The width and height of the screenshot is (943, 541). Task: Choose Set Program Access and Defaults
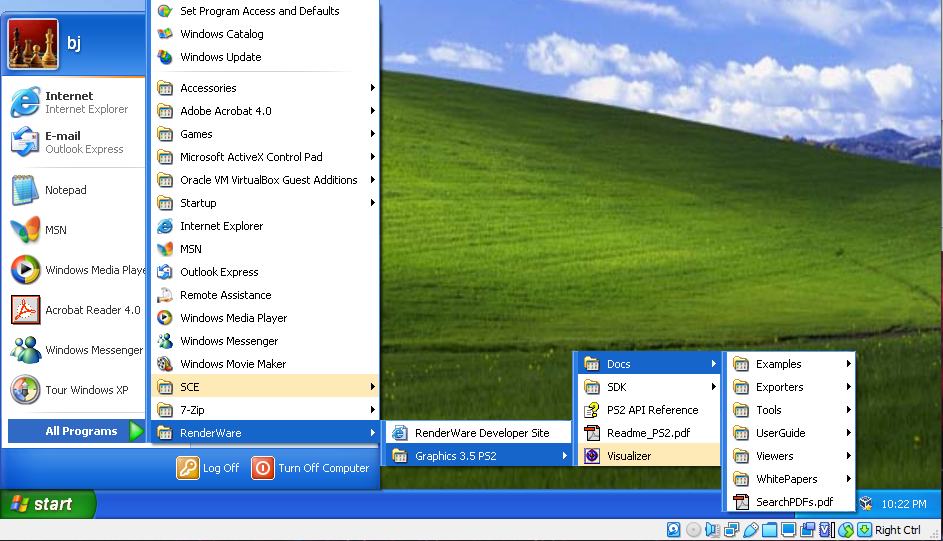(x=259, y=11)
